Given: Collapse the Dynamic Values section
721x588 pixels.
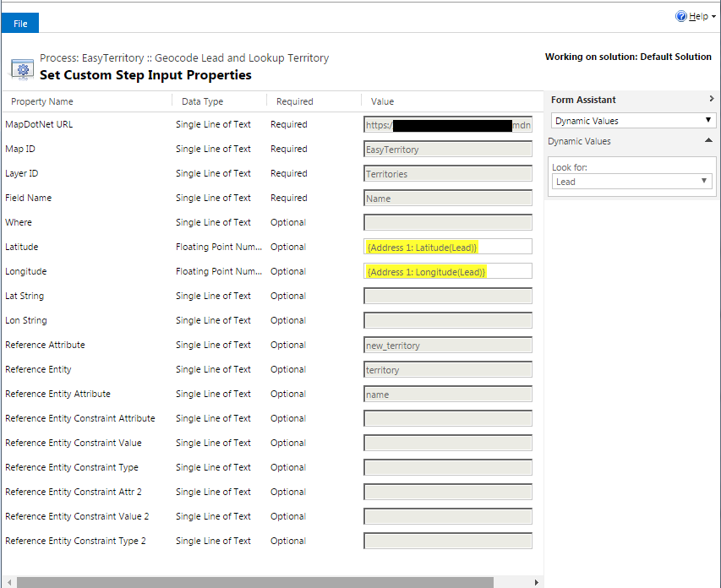Looking at the screenshot, I should 707,140.
